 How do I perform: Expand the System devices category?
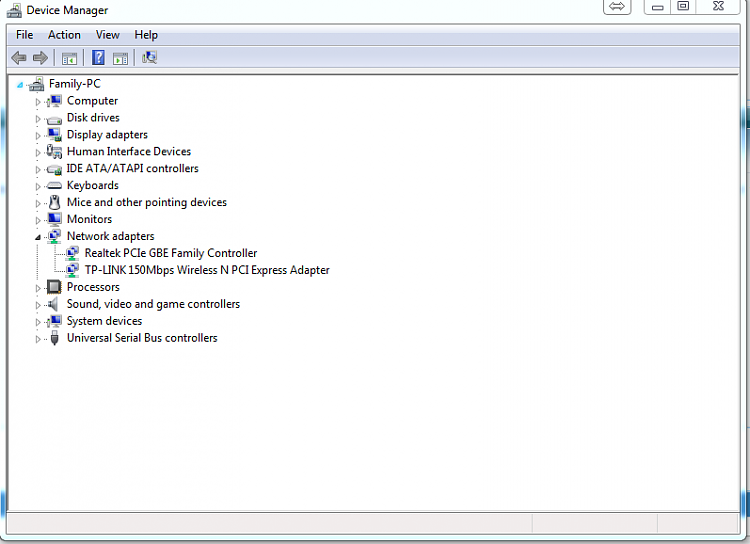tap(38, 322)
